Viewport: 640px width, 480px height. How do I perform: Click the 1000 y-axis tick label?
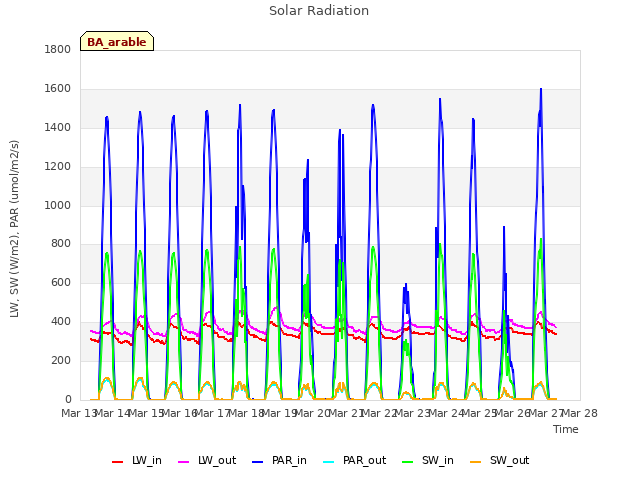[x=58, y=205]
